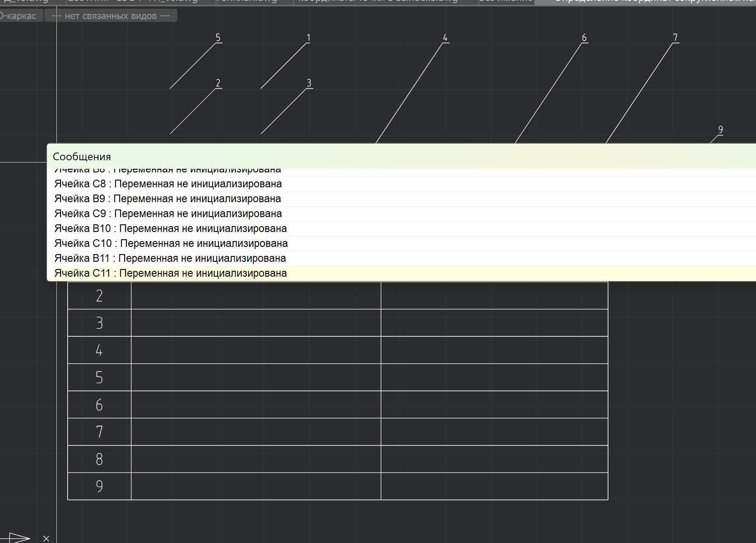The height and width of the screenshot is (543, 756).
Task: Click the 'Ячейка B11' message entry
Action: 170,259
